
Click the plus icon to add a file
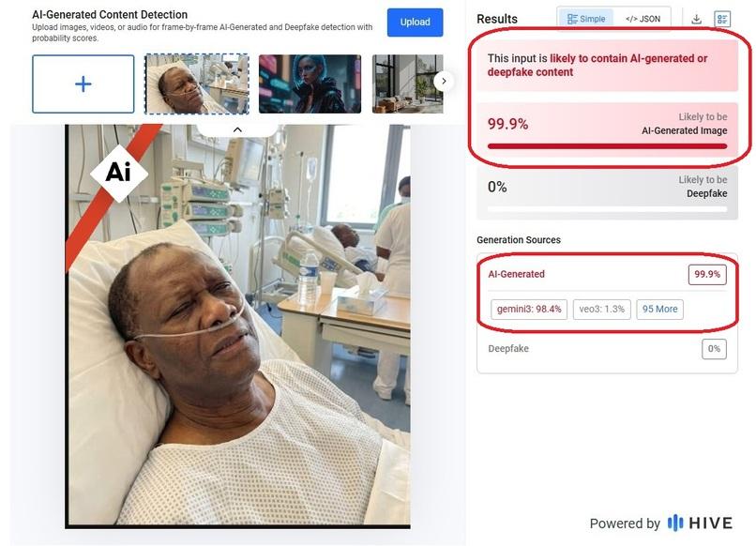coord(83,83)
